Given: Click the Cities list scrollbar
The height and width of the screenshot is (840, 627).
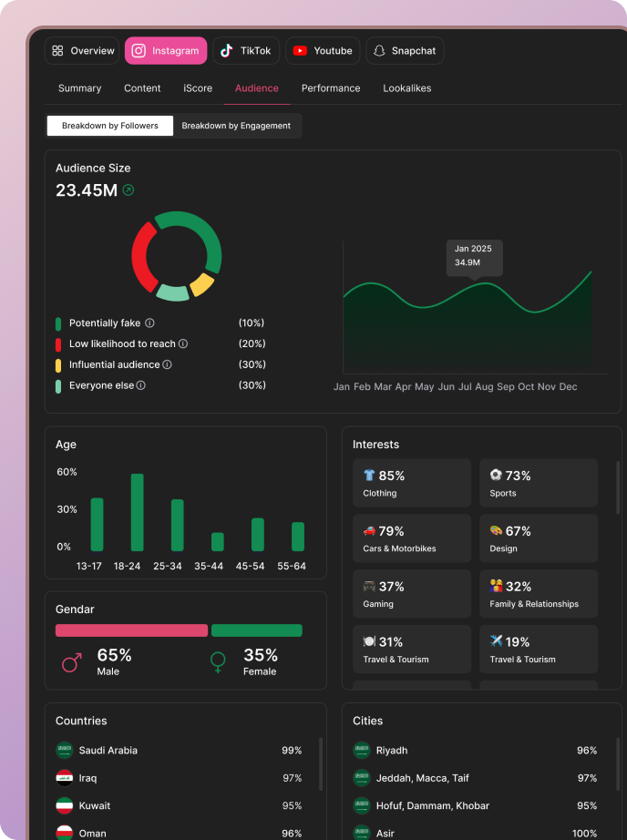Looking at the screenshot, I should click(617, 764).
